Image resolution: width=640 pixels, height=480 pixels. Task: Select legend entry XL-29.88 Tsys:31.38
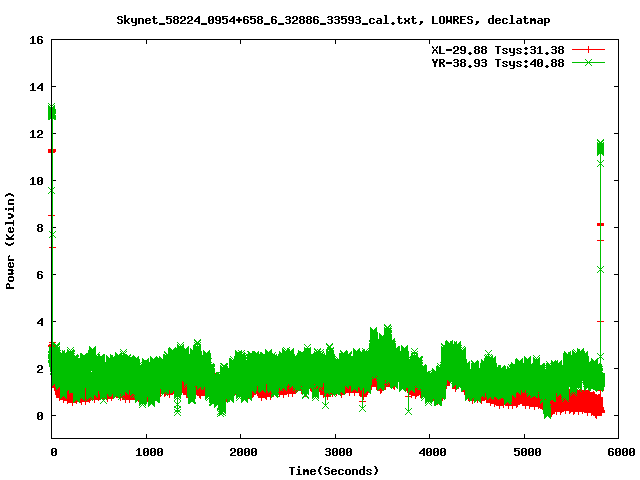coord(498,50)
